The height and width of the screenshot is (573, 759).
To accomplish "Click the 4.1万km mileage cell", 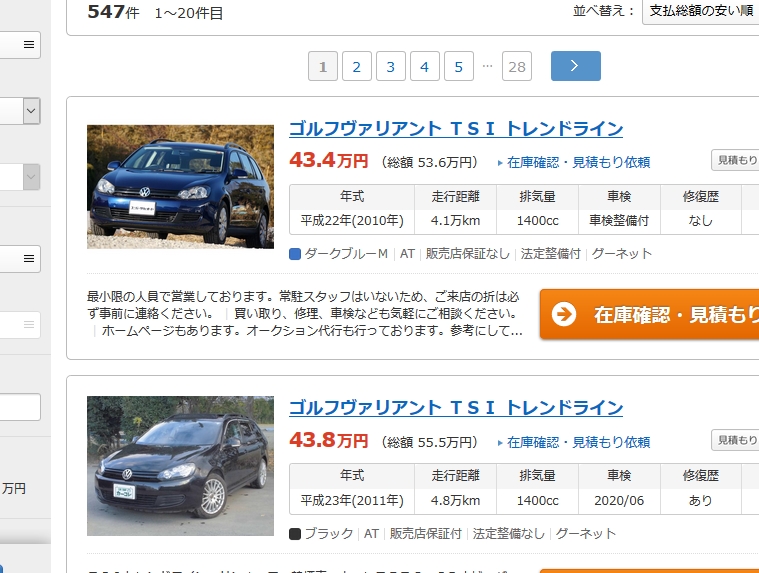I will pos(455,221).
